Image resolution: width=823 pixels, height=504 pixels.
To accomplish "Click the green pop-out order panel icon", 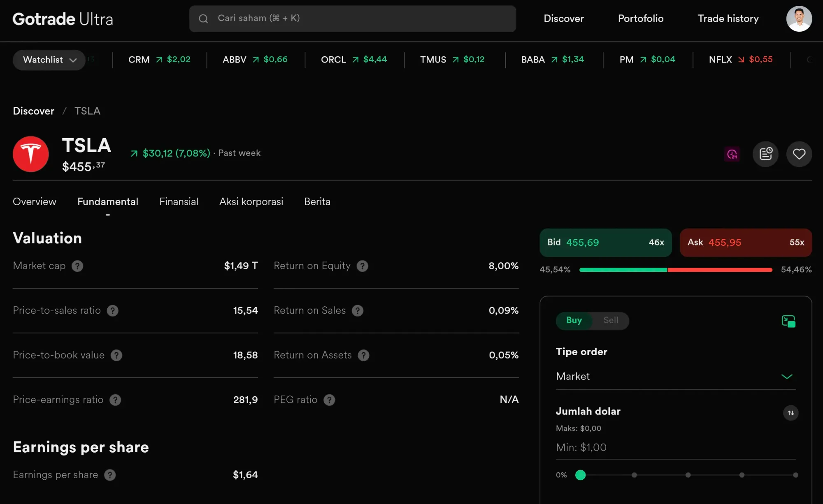I will click(x=788, y=321).
